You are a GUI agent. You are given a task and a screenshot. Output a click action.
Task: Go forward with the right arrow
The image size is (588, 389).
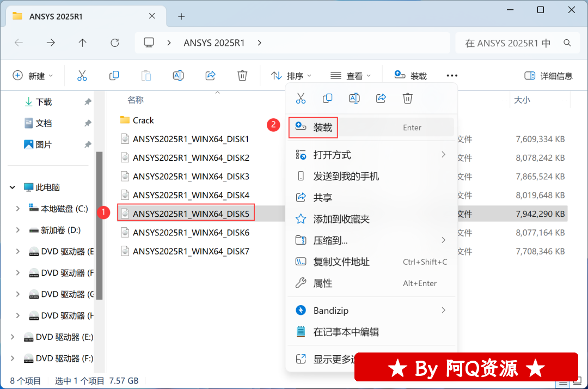(x=51, y=42)
